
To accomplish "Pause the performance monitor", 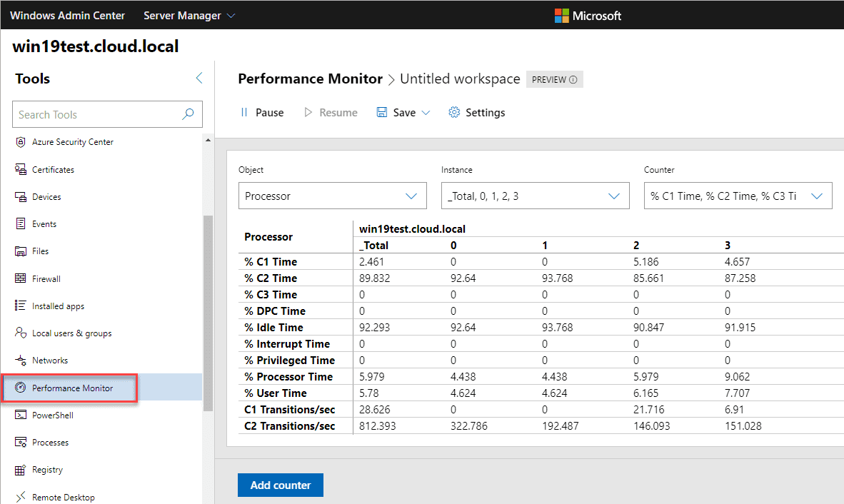I will tap(261, 113).
